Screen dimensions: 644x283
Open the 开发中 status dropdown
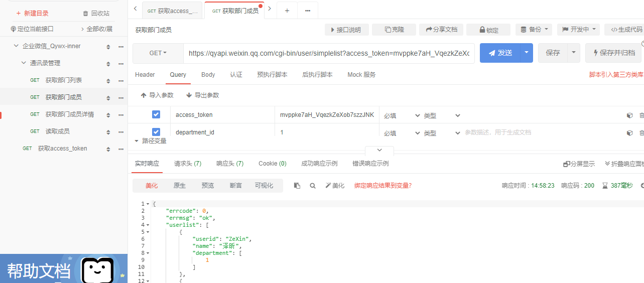579,30
